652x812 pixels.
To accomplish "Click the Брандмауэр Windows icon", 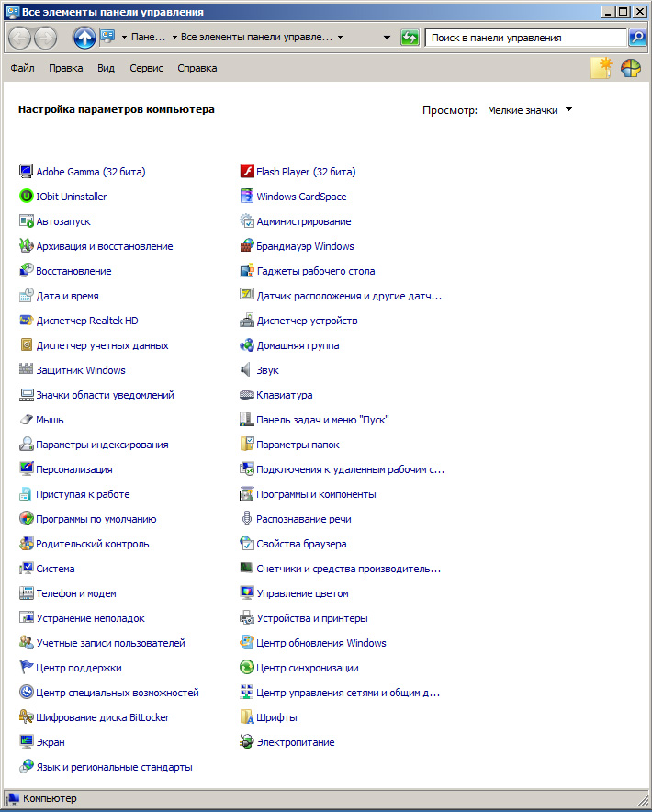I will pyautogui.click(x=246, y=246).
